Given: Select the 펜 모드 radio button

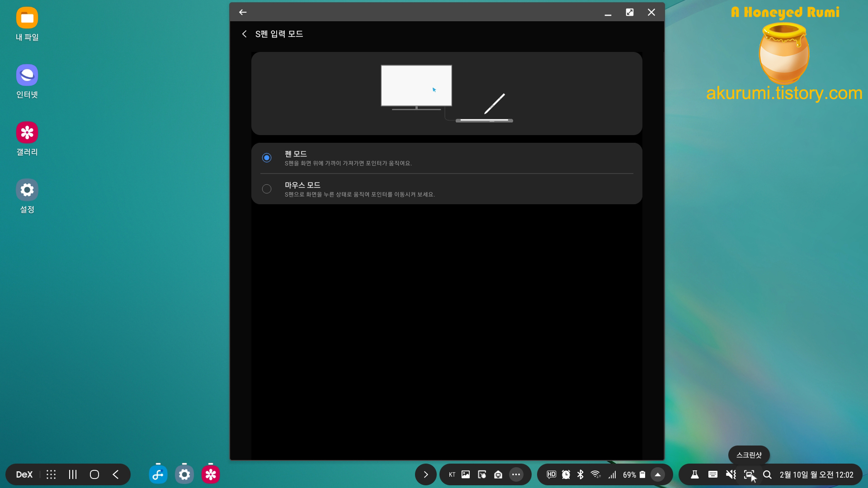Looking at the screenshot, I should pyautogui.click(x=267, y=158).
